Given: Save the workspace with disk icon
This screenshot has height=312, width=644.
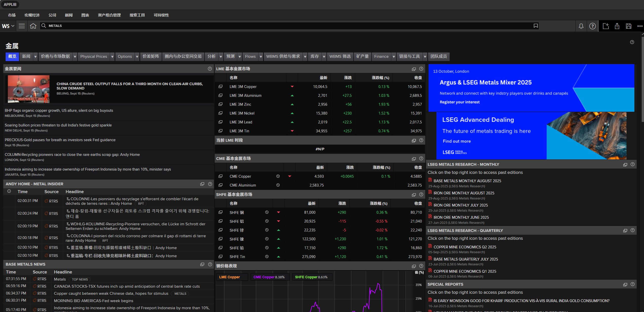Looking at the screenshot, I should (628, 26).
